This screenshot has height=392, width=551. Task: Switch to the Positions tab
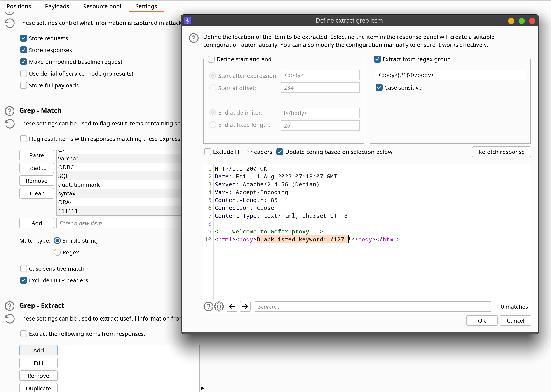coord(19,6)
